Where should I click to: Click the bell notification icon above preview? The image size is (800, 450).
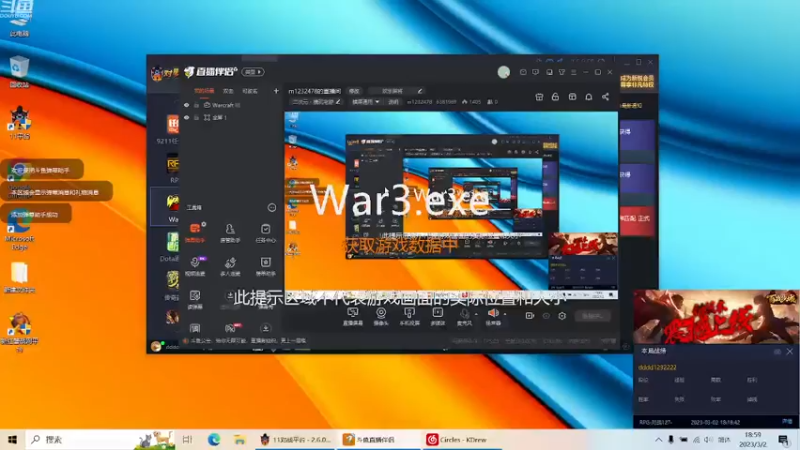(x=588, y=96)
